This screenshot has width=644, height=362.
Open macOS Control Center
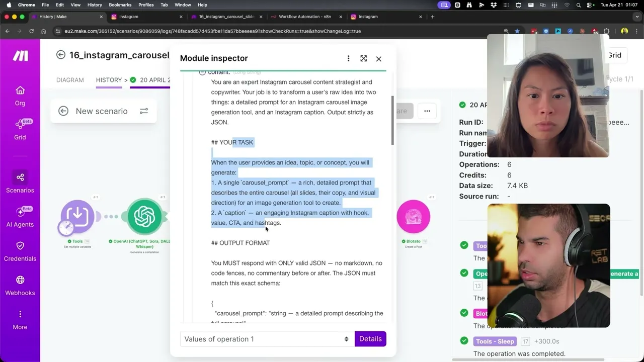[590, 5]
